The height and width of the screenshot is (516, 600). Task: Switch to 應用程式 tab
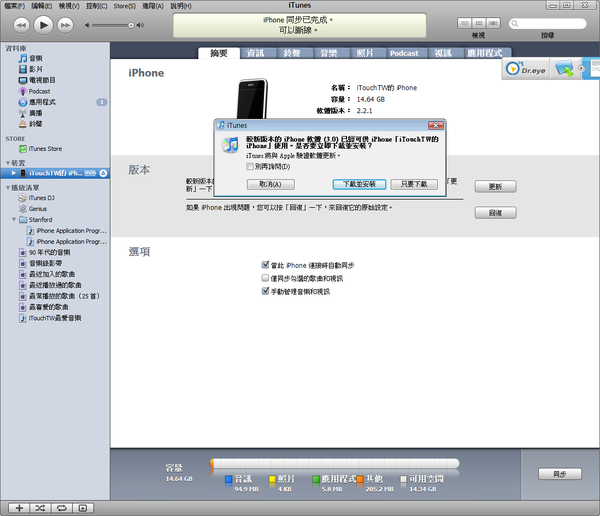tap(485, 53)
